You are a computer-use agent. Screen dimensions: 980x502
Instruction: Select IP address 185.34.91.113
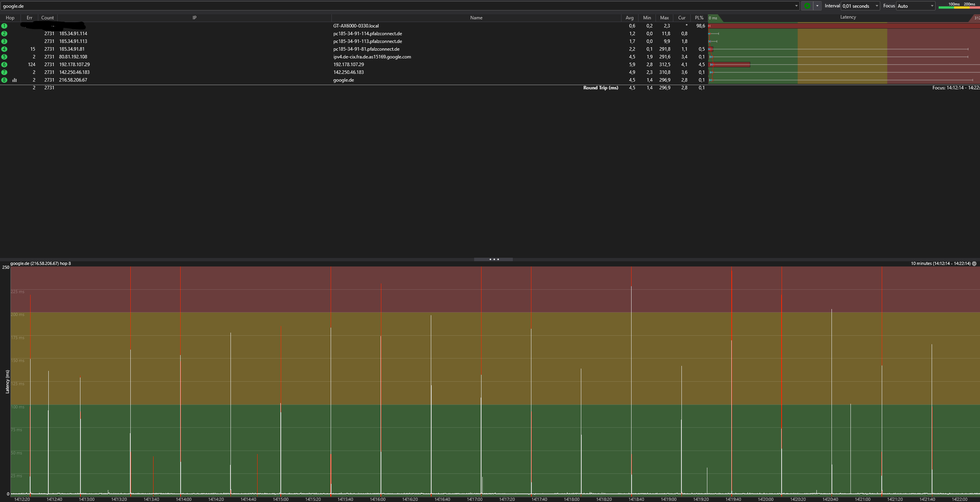click(x=73, y=41)
